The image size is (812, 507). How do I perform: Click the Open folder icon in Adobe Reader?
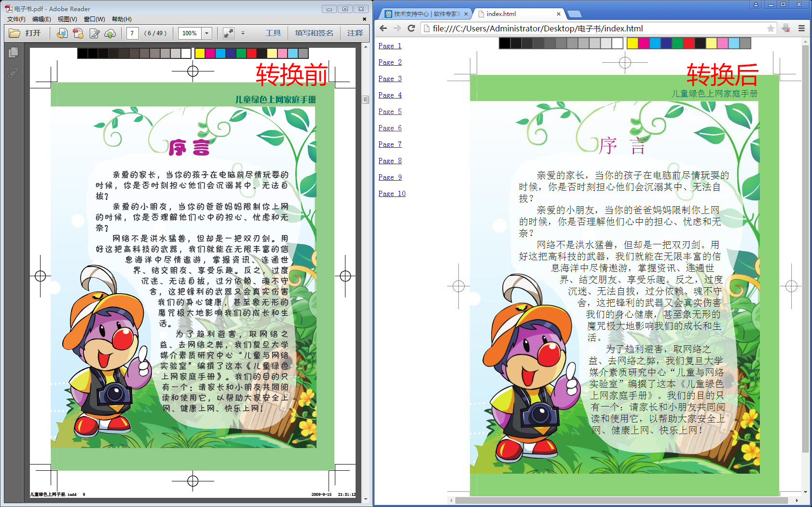14,33
